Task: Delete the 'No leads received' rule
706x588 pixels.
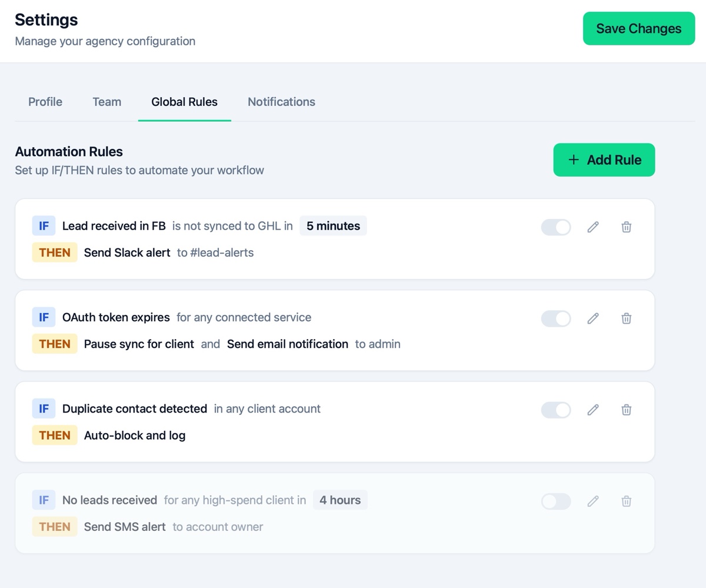Action: coord(626,501)
